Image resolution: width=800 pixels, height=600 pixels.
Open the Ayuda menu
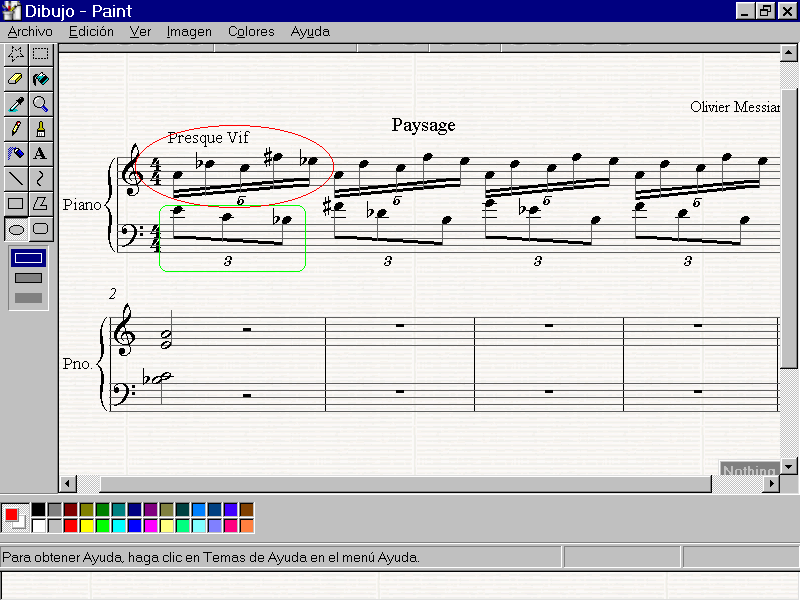(310, 32)
